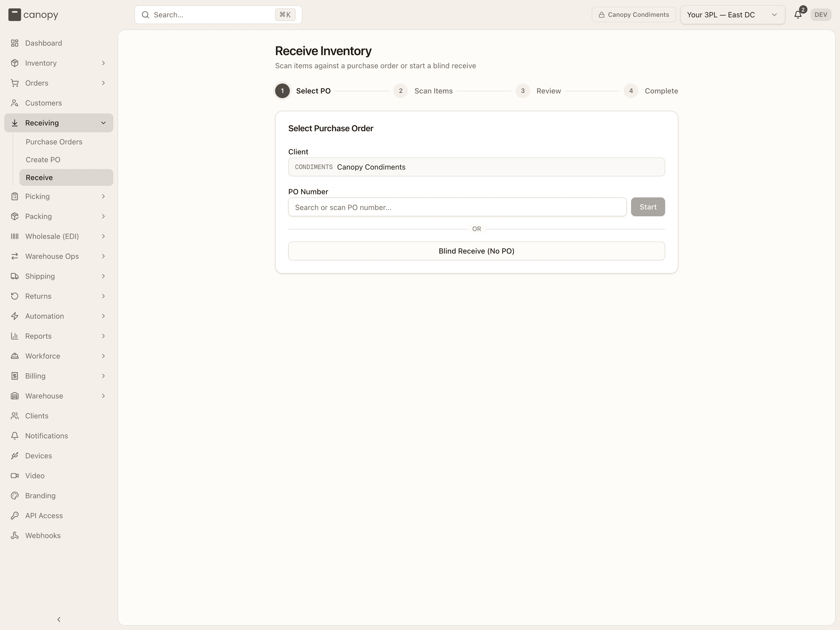Click the Branding palette icon

click(x=14, y=496)
